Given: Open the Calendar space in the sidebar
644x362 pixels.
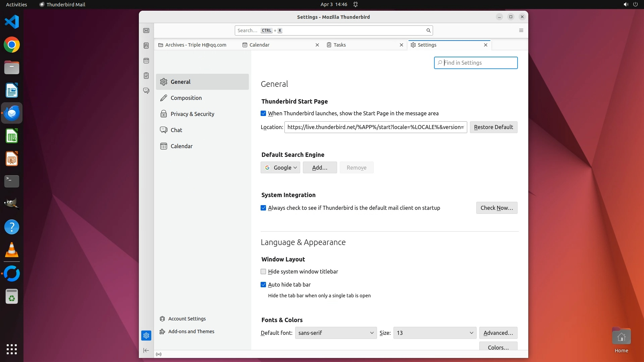Looking at the screenshot, I should click(146, 61).
